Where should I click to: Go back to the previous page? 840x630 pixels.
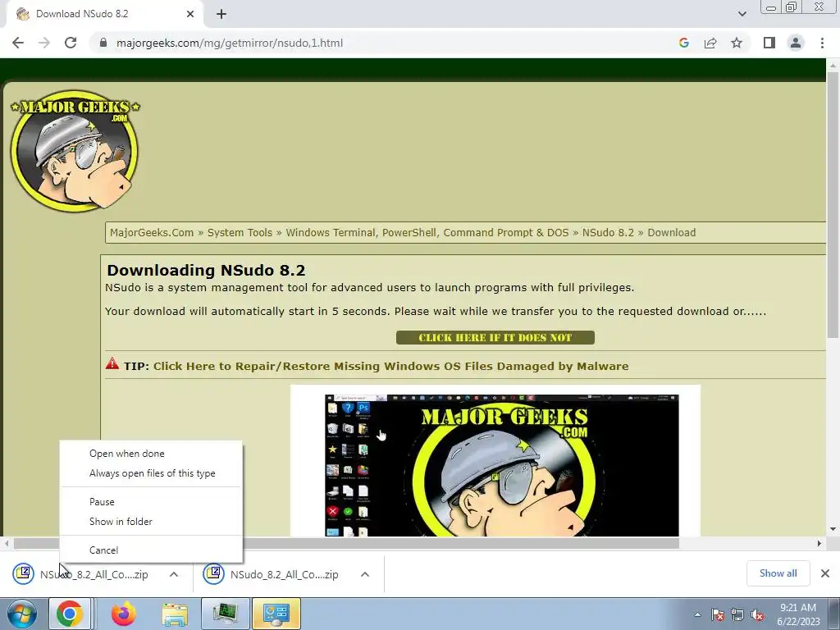18,43
